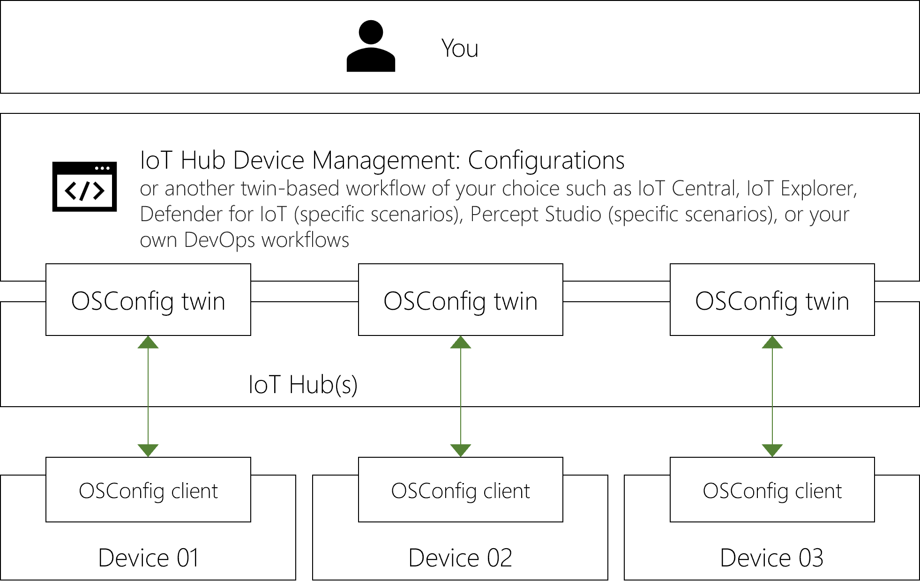Screen dimensions: 920x588
Task: Click the green arrow connecting Device 02
Action: pos(460,395)
